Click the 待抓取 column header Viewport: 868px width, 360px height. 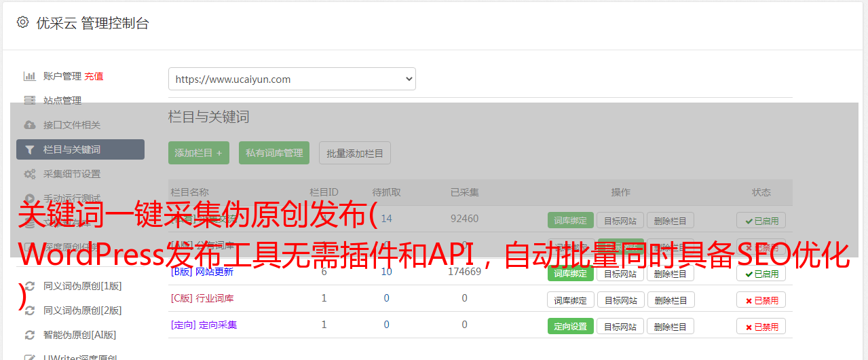click(386, 192)
